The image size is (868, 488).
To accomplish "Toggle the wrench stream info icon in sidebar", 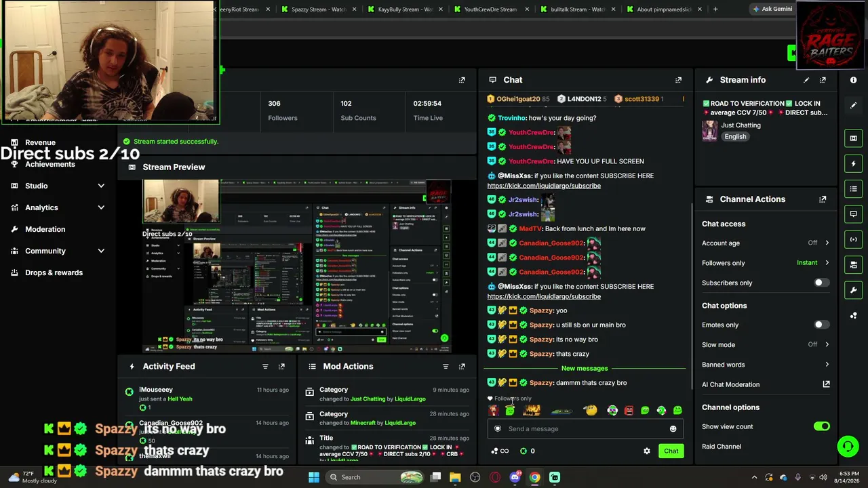I will [x=853, y=290].
